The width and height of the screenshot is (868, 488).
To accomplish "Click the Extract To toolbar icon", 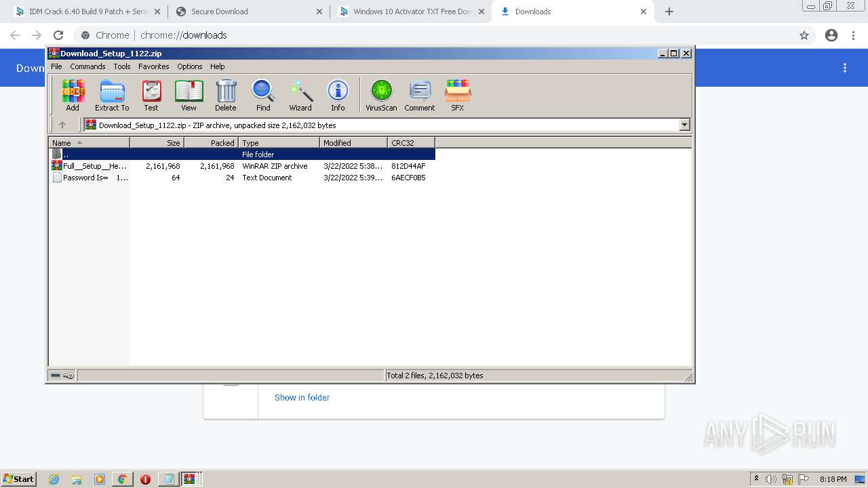I will (x=112, y=95).
